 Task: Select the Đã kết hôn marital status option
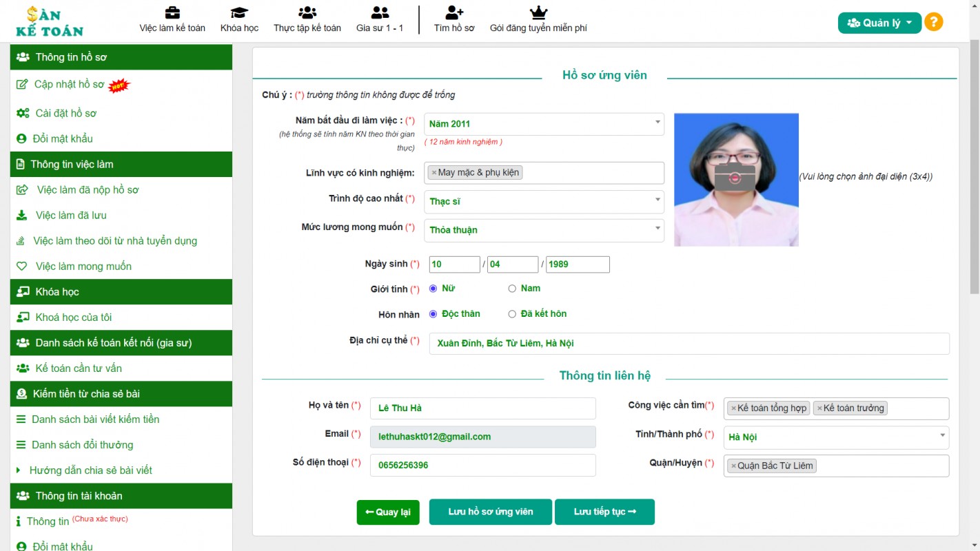[x=512, y=314]
